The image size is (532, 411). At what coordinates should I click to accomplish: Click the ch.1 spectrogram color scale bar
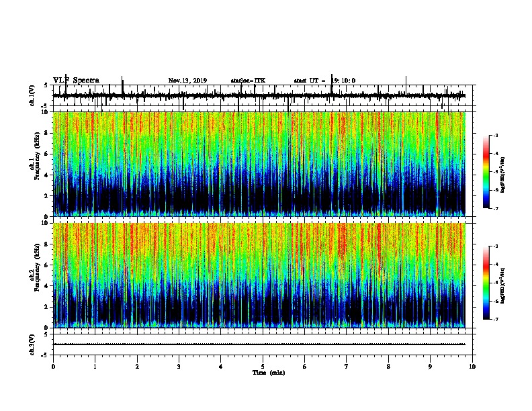[486, 172]
